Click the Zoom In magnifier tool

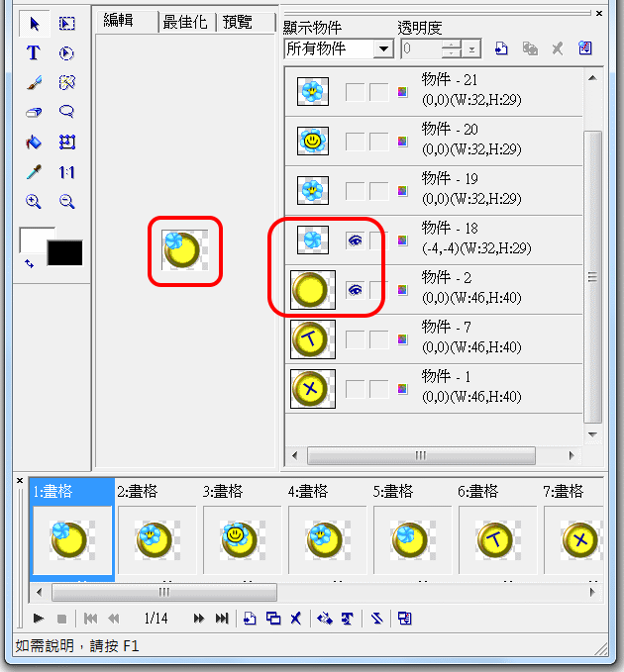(x=34, y=202)
